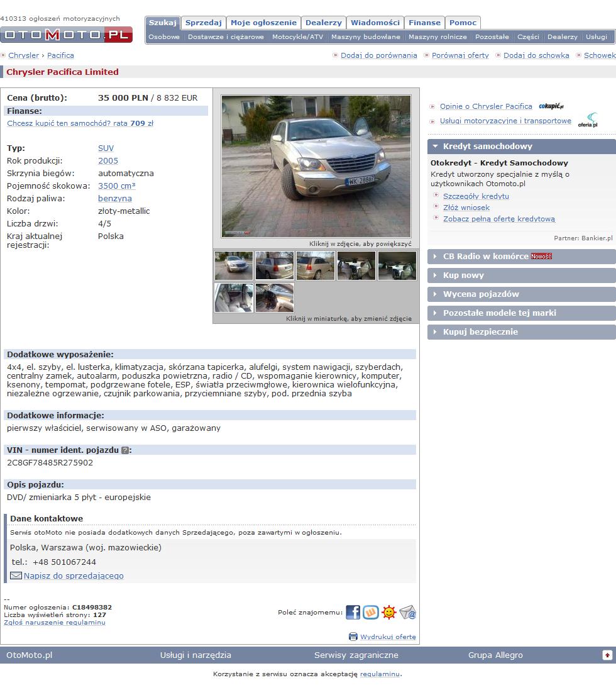Image resolution: width=616 pixels, height=690 pixels.
Task: Select Maszyny budowlane sub-menu item
Action: [366, 37]
